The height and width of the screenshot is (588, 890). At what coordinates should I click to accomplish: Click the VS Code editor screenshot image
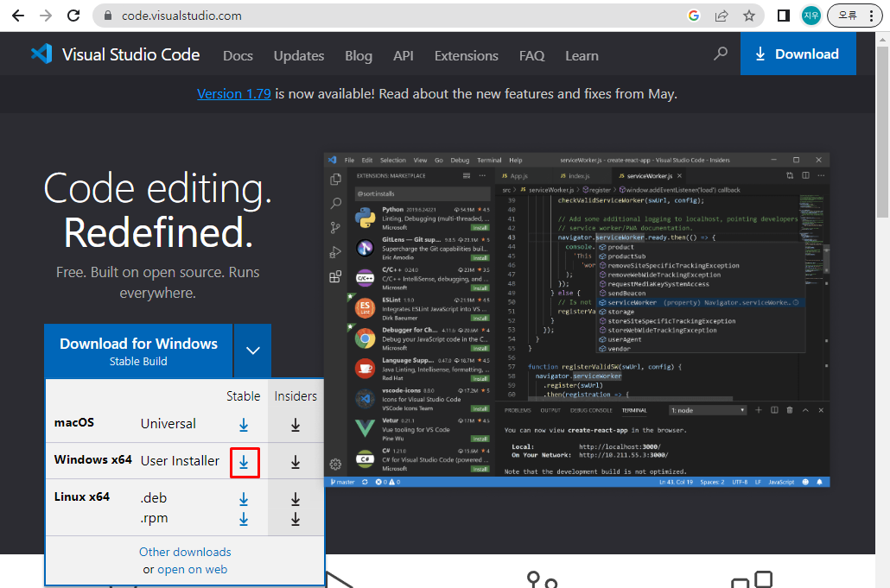[x=576, y=319]
